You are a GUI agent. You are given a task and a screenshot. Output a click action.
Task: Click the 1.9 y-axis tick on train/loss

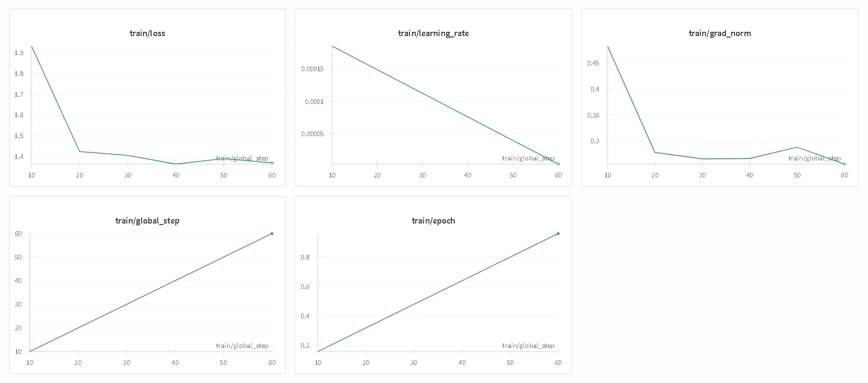coord(19,53)
